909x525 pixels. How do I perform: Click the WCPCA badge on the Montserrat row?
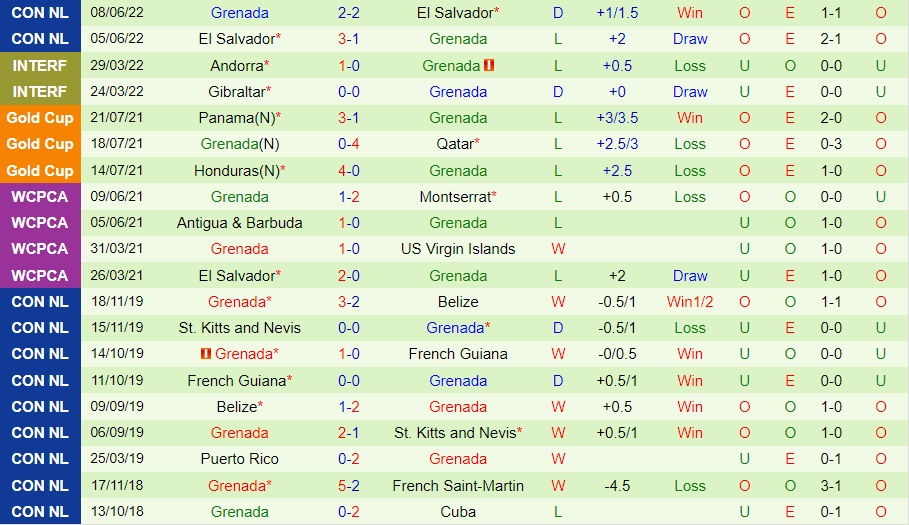tap(40, 197)
